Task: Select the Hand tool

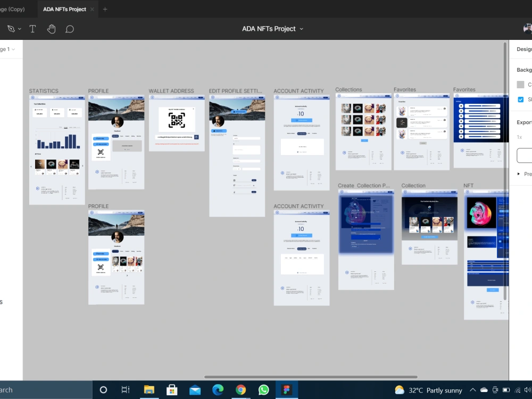Action: (51, 29)
